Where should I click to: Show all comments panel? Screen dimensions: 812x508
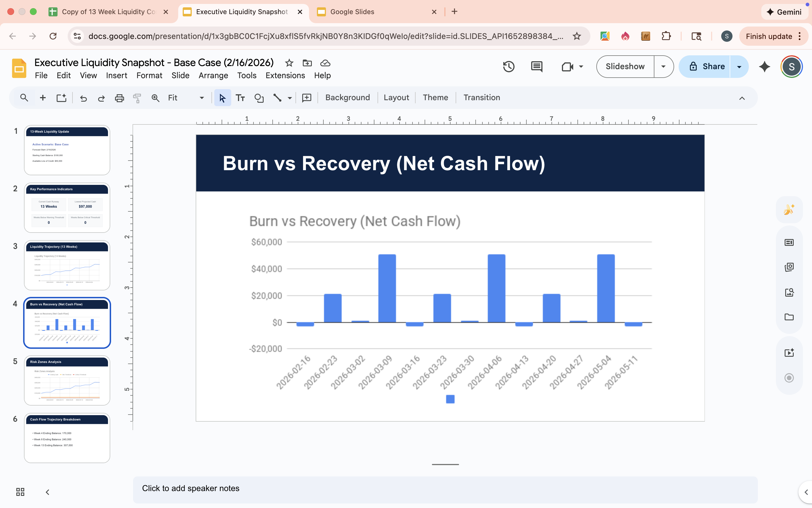pos(537,67)
